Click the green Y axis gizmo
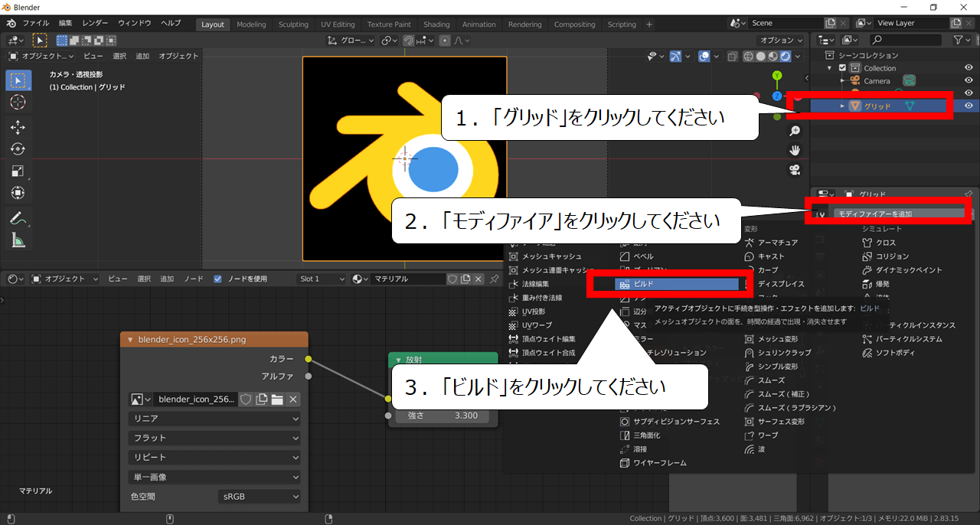The width and height of the screenshot is (980, 525). (777, 75)
